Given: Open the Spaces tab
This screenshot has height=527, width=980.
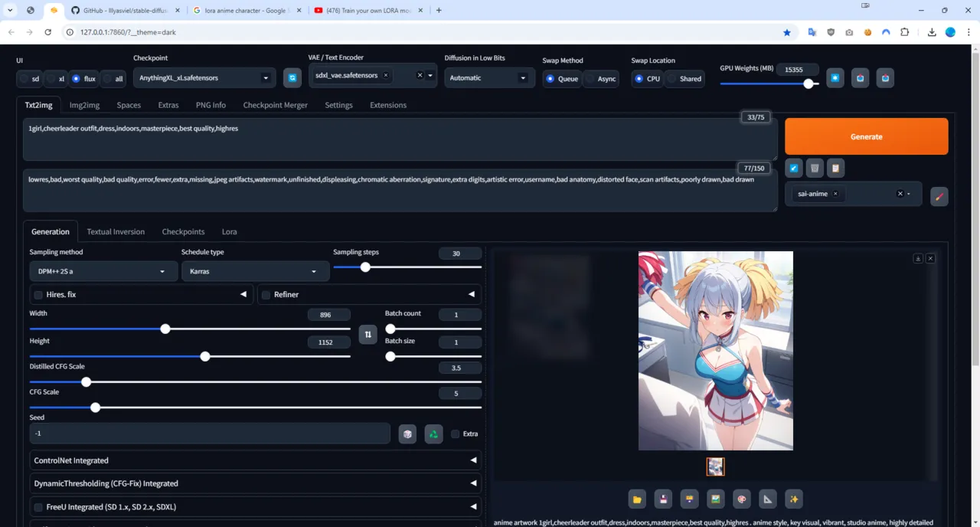Looking at the screenshot, I should 129,105.
